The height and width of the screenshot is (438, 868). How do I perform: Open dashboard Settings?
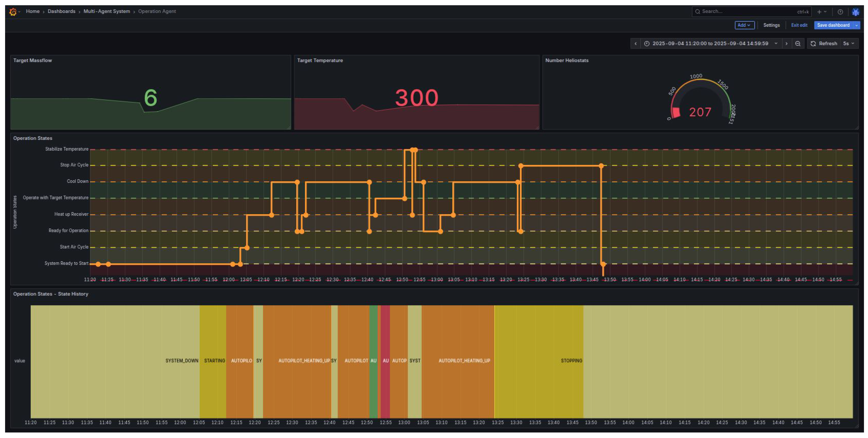[771, 25]
